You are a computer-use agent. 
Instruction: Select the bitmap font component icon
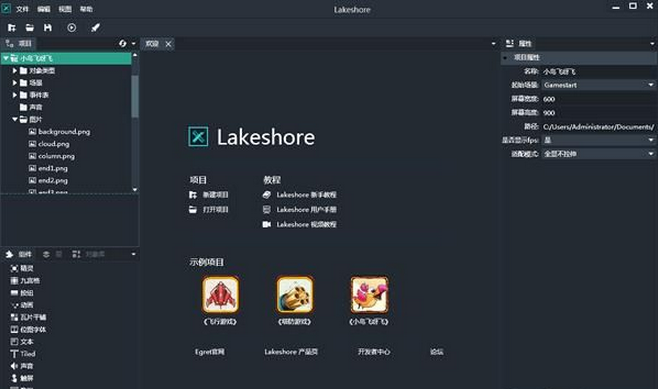[x=14, y=329]
